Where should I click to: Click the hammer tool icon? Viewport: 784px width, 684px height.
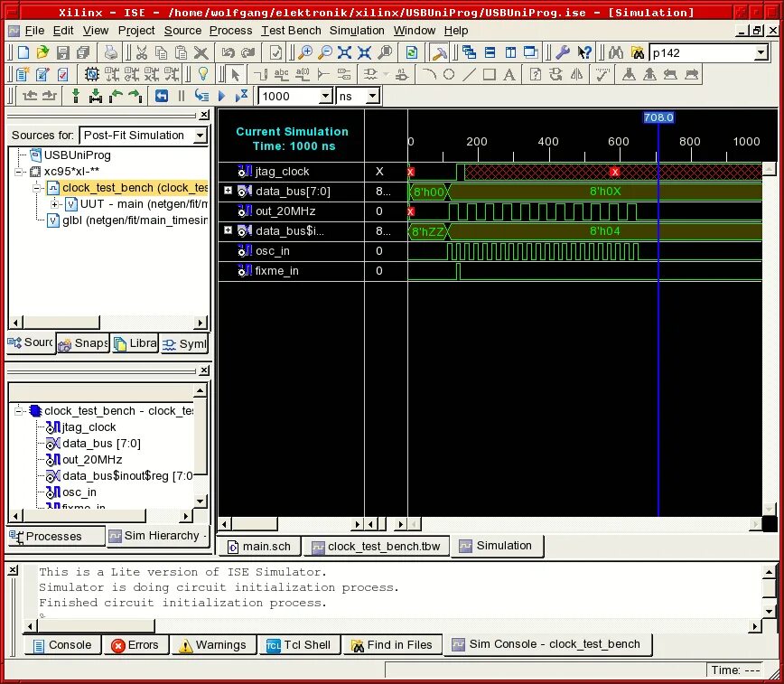438,52
